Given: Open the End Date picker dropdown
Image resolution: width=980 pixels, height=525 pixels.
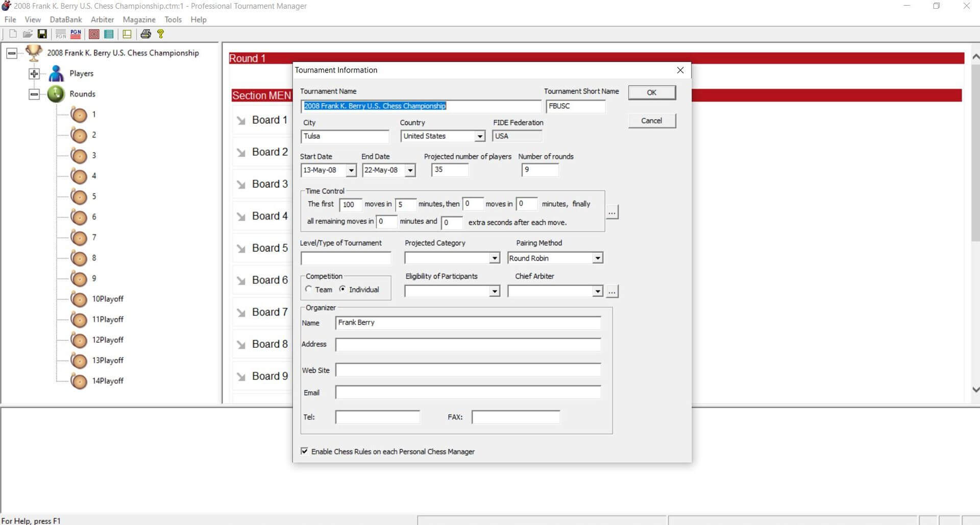Looking at the screenshot, I should (x=410, y=170).
